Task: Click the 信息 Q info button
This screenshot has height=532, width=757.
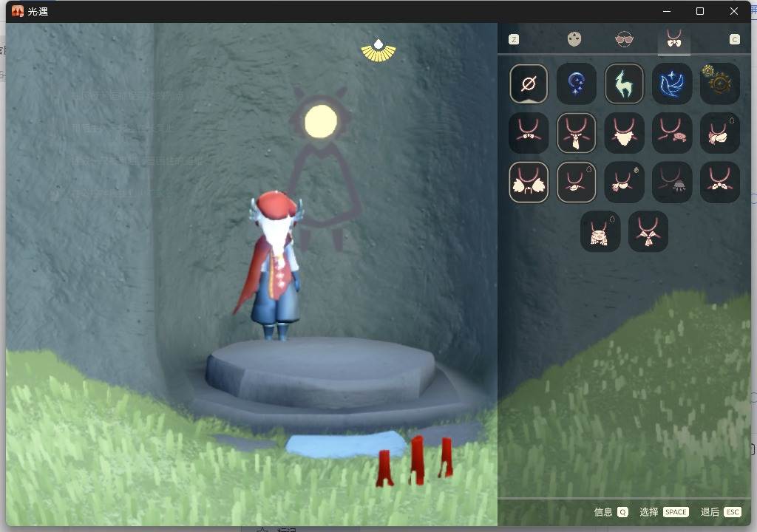Action: coord(611,512)
